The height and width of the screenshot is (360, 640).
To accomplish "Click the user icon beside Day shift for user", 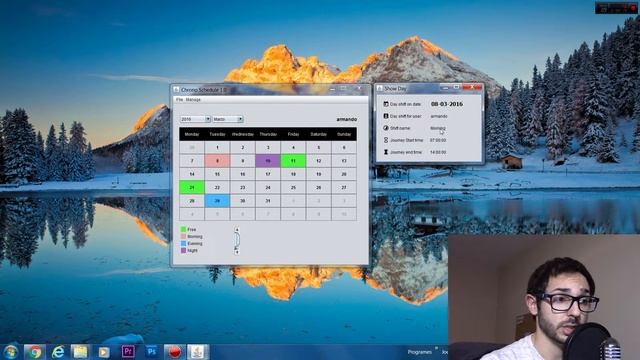I will coord(386,116).
